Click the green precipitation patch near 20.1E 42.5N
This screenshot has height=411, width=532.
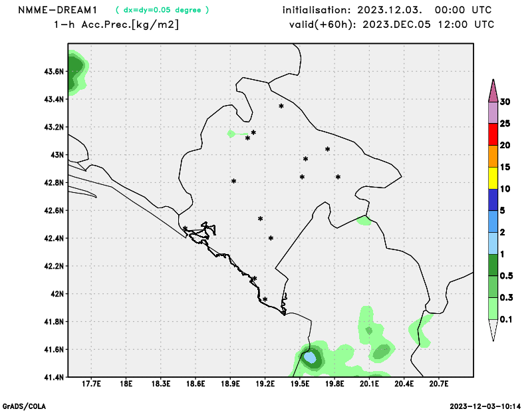(x=364, y=221)
